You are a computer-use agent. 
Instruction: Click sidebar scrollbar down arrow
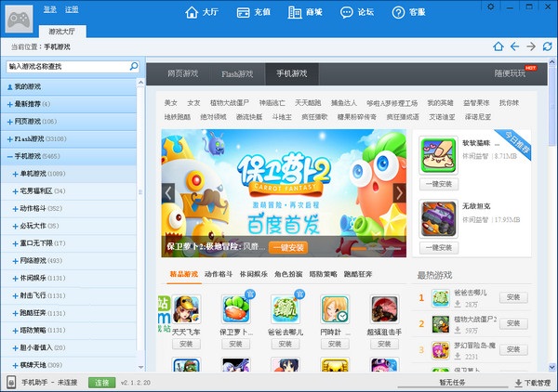click(x=140, y=367)
